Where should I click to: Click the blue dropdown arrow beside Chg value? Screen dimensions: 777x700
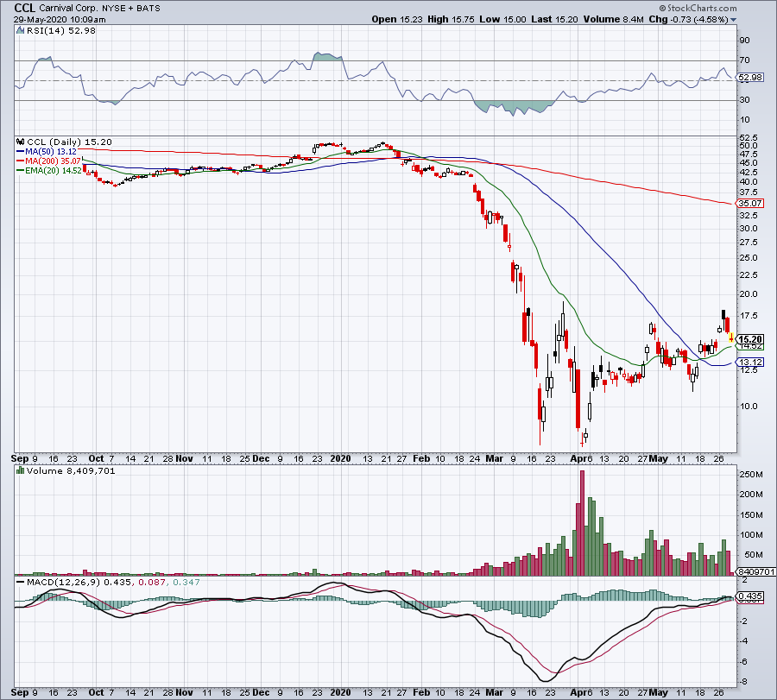point(733,20)
